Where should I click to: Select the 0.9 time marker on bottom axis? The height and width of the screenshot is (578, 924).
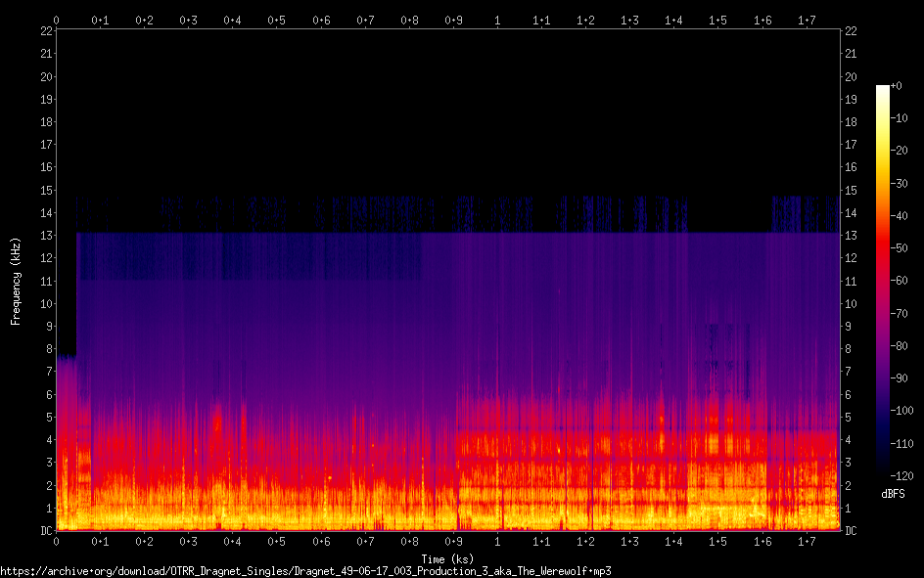coord(453,541)
